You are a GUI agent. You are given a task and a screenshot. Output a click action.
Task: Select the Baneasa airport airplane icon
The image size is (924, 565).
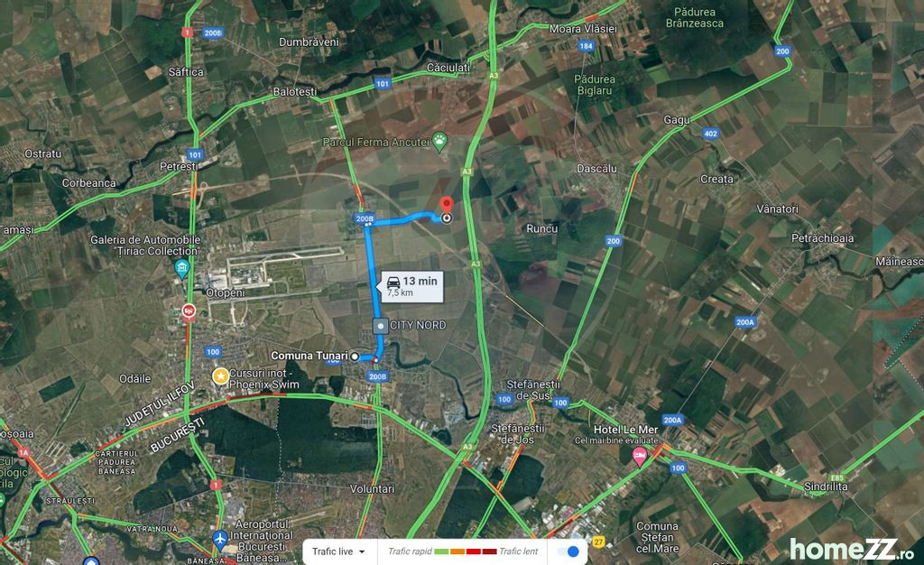tap(220, 538)
